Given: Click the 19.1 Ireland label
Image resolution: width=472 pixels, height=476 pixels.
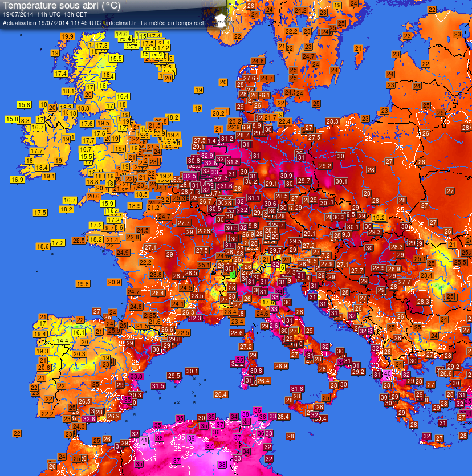Looking at the screenshot, I should point(48,176).
